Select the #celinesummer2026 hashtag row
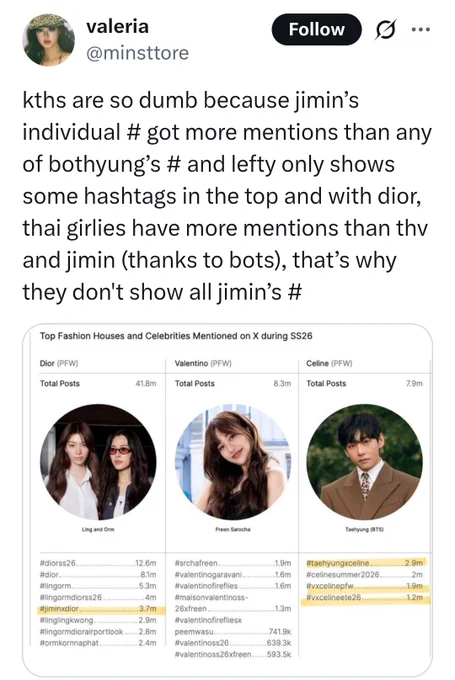Screen dimensions: 455x680 click(x=365, y=574)
